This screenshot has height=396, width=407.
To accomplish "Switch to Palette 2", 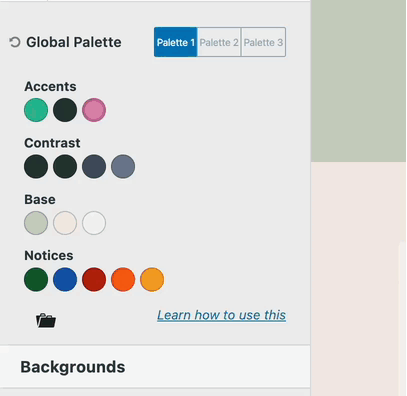I will (219, 42).
